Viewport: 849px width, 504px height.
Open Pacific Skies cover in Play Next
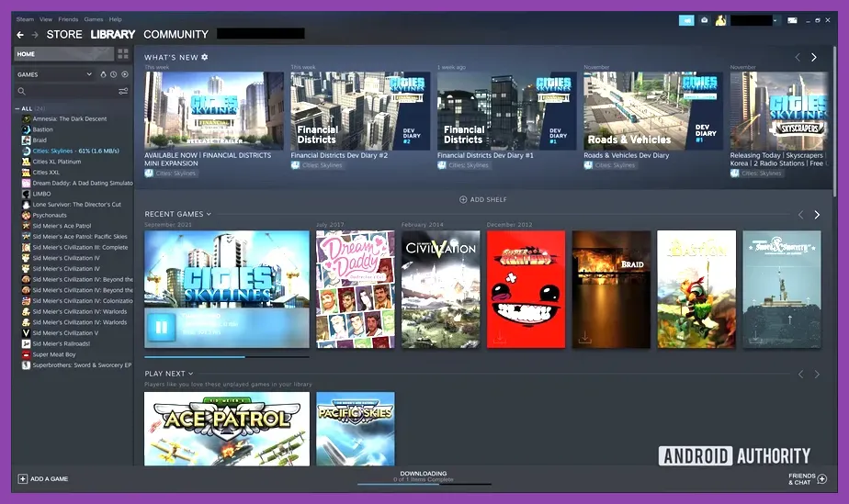(356, 429)
